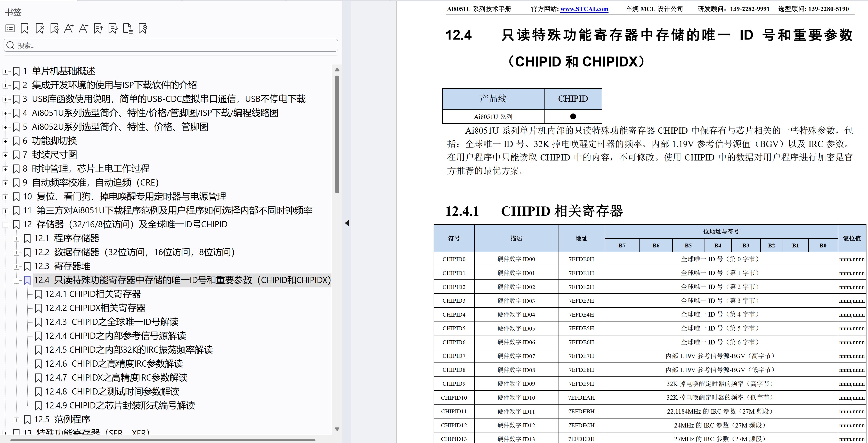Click address cell 7EFDE7H

581,356
